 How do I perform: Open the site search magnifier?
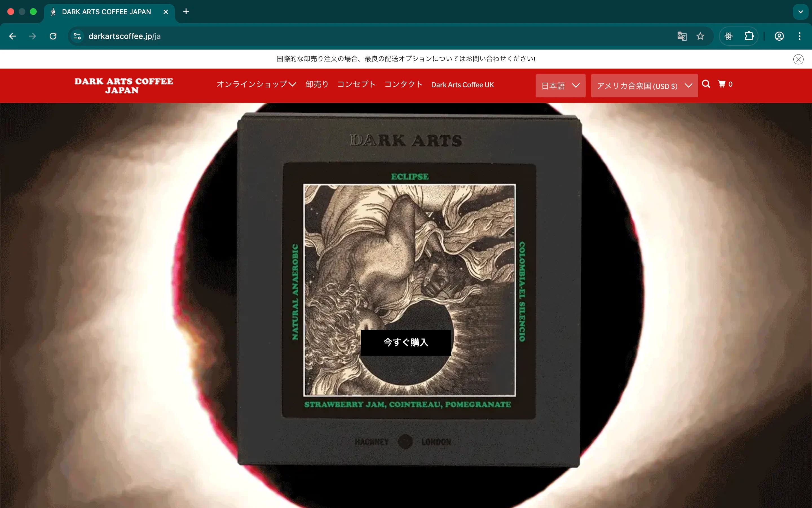click(706, 84)
